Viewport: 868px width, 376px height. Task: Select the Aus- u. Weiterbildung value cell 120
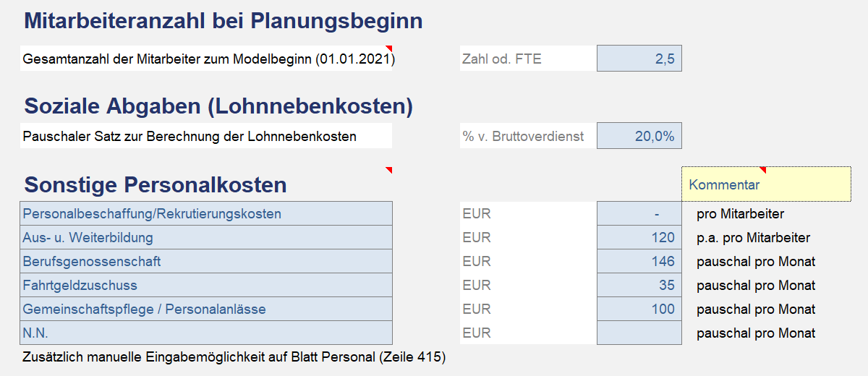639,238
